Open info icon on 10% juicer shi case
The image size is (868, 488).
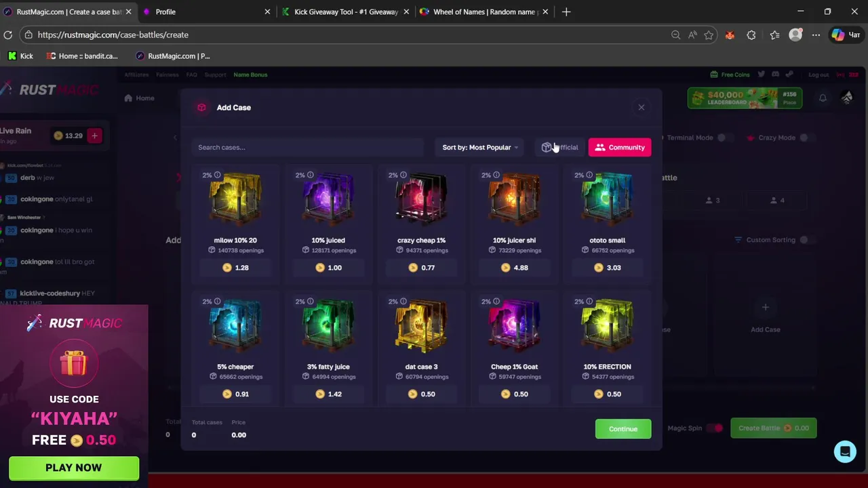(x=496, y=175)
